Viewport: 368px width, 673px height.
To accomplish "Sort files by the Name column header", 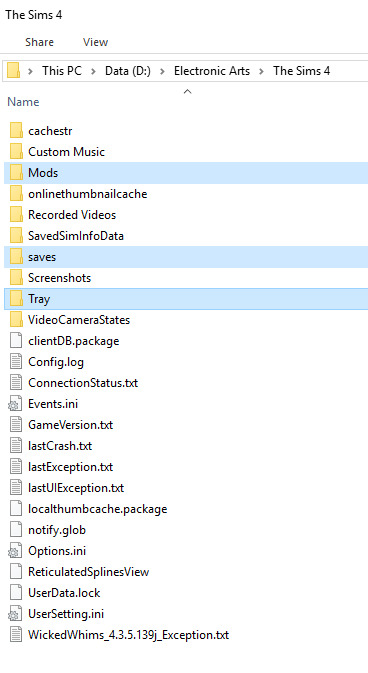I will click(x=23, y=102).
